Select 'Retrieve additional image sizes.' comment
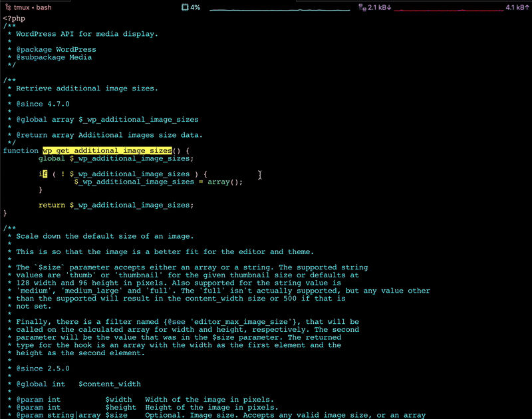The height and width of the screenshot is (419, 532). pyautogui.click(x=87, y=88)
